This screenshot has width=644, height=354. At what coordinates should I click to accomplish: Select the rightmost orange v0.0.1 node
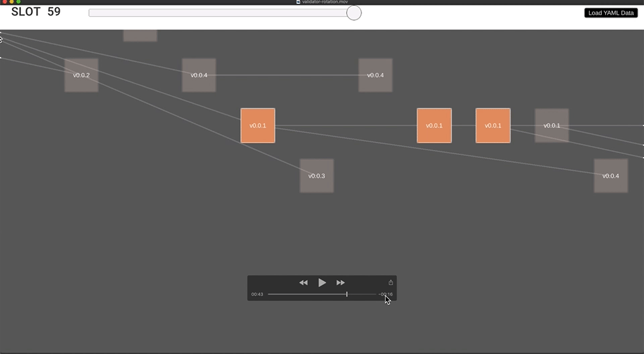(493, 125)
